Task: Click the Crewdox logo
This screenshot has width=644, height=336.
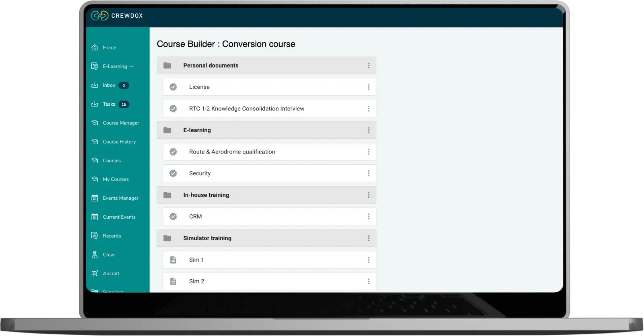Action: click(117, 16)
